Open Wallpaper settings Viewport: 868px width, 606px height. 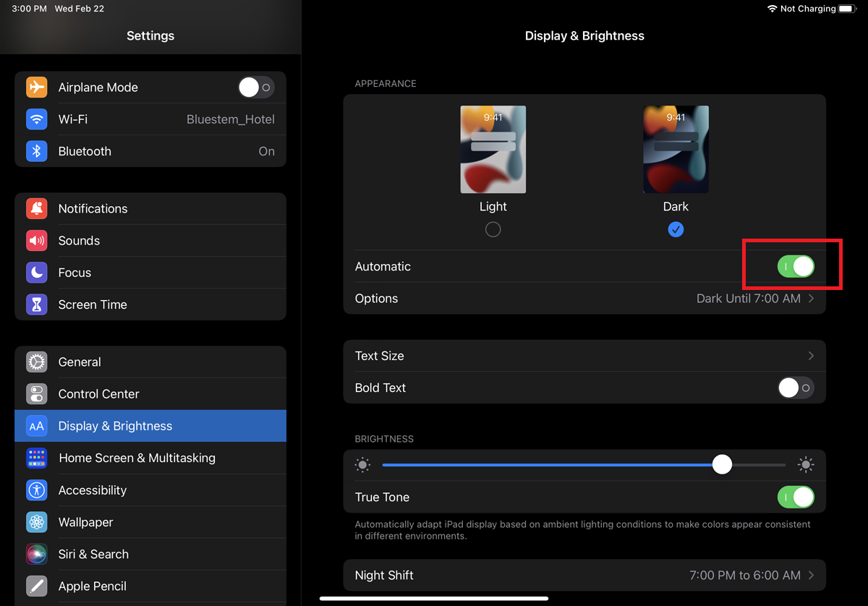click(x=150, y=522)
